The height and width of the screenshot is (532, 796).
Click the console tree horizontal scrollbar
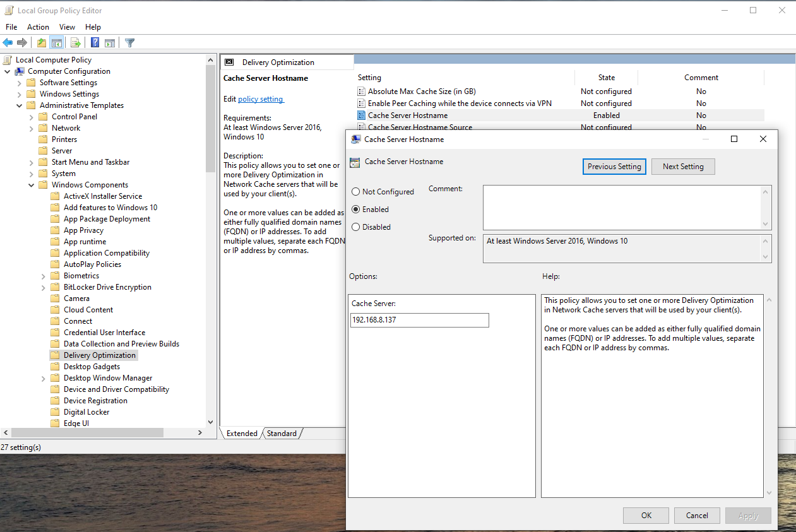(x=101, y=433)
